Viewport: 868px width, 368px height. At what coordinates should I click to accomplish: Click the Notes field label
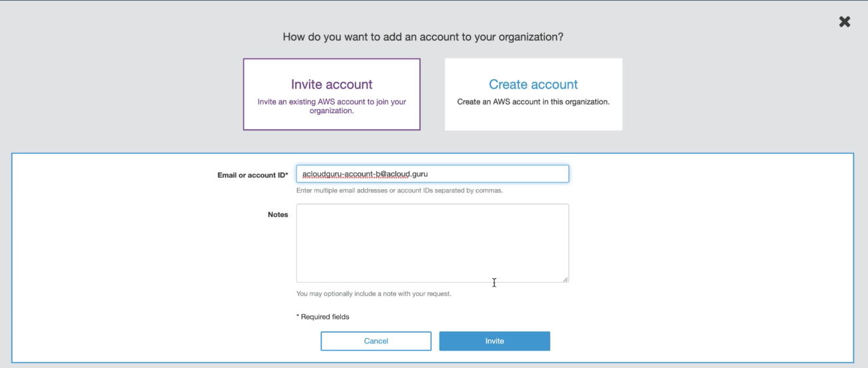(x=278, y=214)
